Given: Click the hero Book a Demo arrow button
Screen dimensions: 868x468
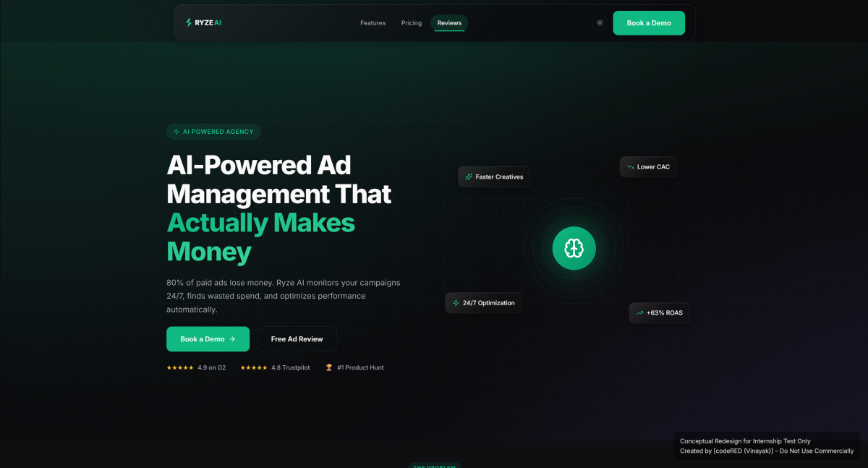Looking at the screenshot, I should [208, 339].
